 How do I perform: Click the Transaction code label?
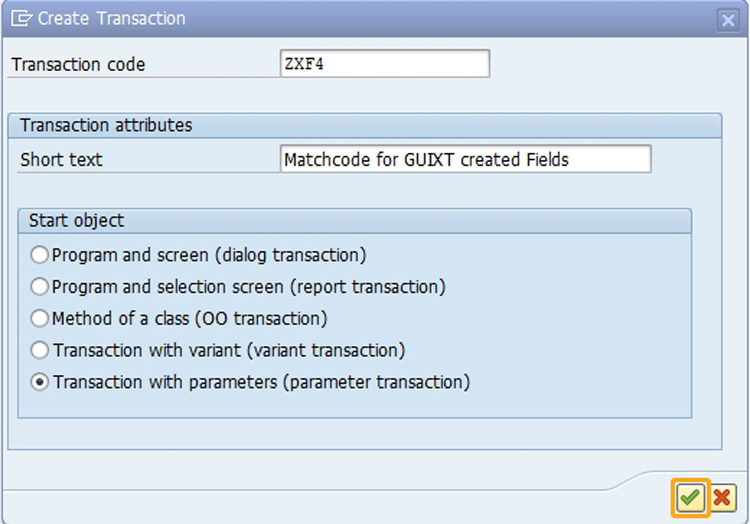[78, 65]
